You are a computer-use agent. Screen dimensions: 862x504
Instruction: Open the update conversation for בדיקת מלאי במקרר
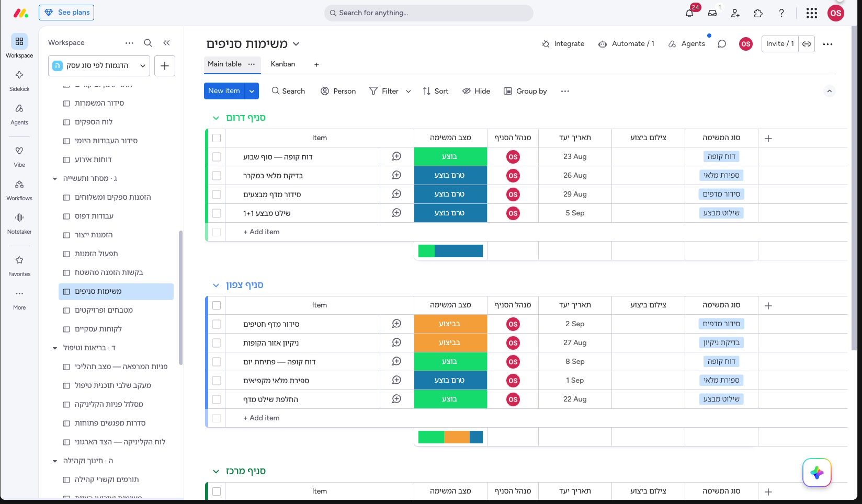396,175
